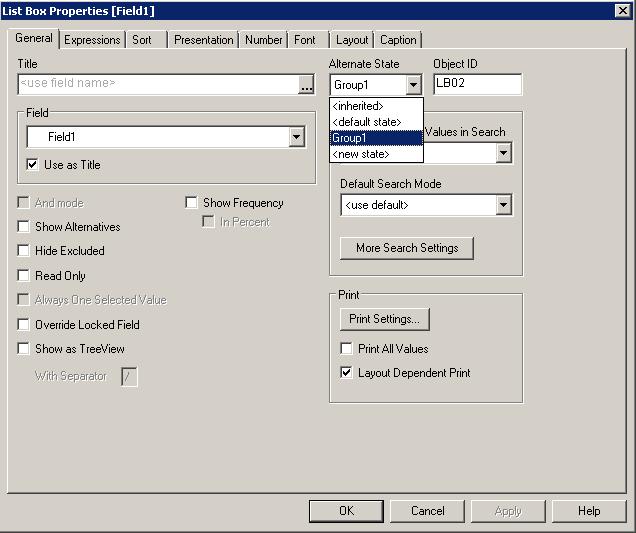
Task: Click the ellipsis button beside Title field
Action: (306, 85)
